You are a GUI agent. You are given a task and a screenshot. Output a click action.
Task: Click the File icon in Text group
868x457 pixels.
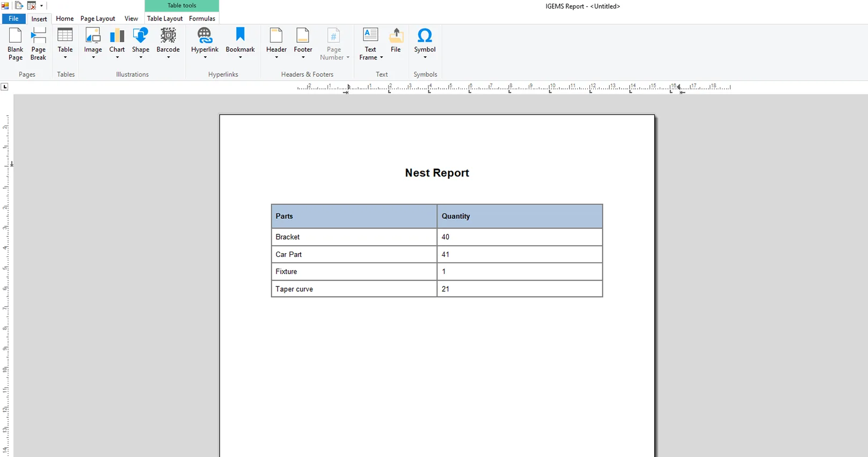(396, 41)
